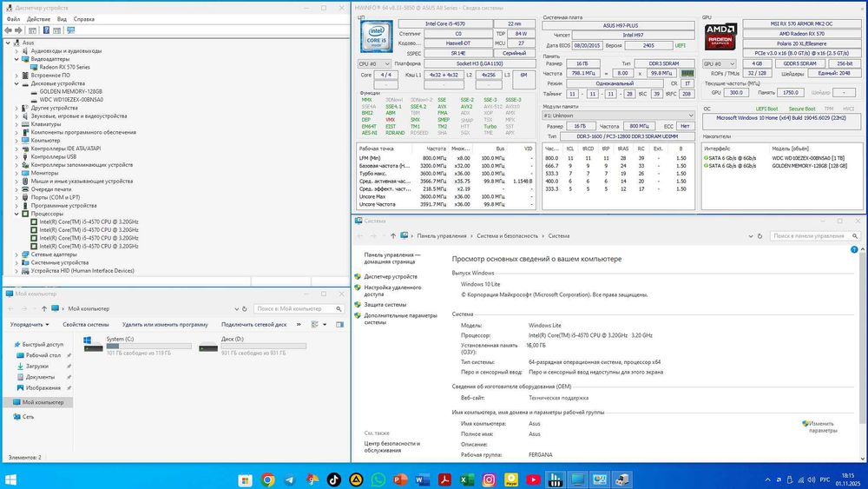Screen dimensions: 868x489
Task: Open Instagram from the taskbar
Action: [489, 479]
